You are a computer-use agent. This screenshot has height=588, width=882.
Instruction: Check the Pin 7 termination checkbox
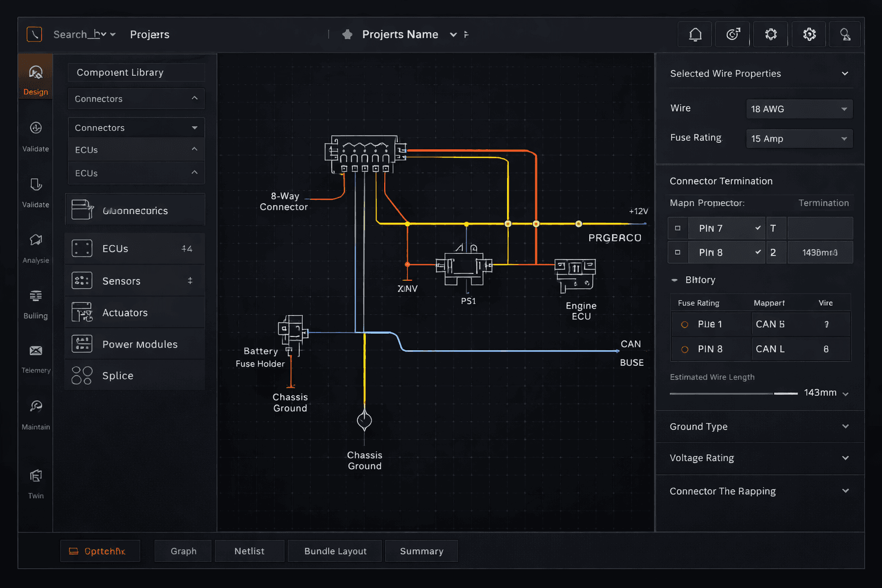[678, 228]
